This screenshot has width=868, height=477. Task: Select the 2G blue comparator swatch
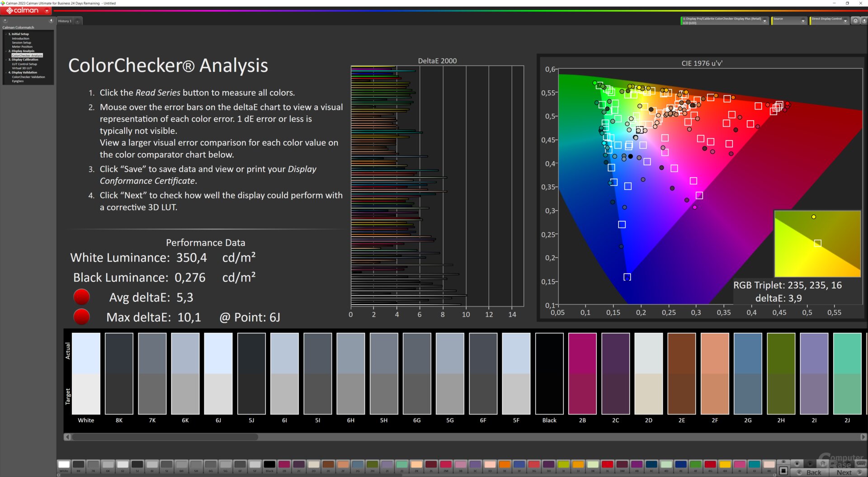[x=748, y=373]
